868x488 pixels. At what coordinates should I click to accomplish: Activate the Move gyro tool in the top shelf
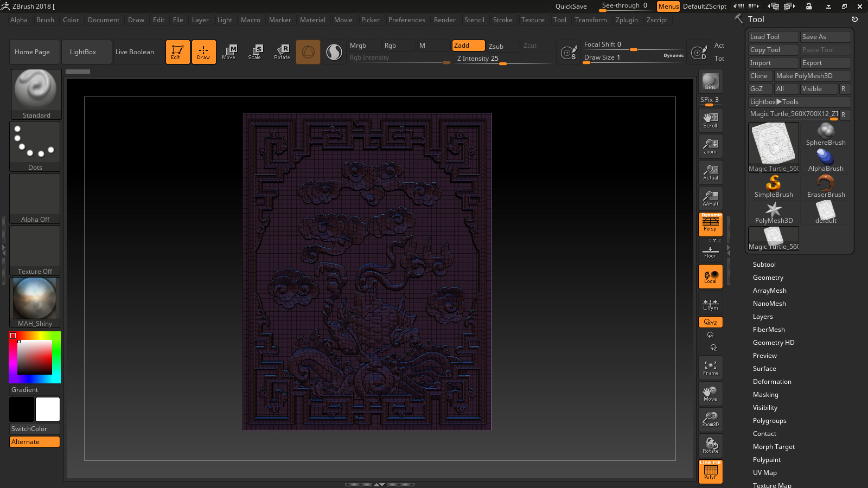229,52
